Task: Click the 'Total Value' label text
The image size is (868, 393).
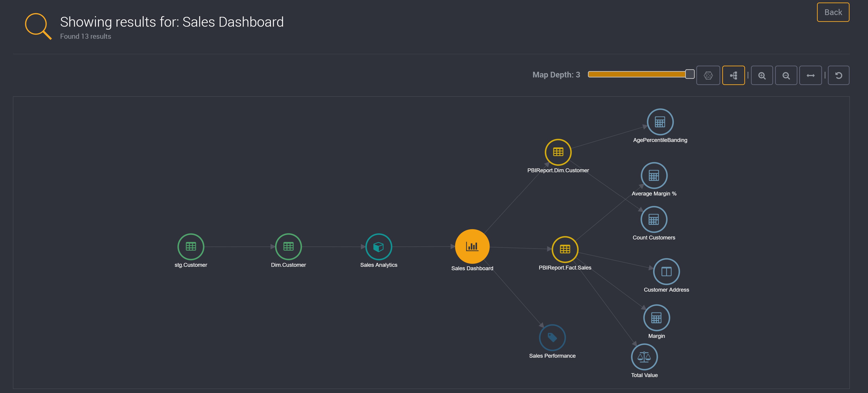Action: [x=644, y=375]
